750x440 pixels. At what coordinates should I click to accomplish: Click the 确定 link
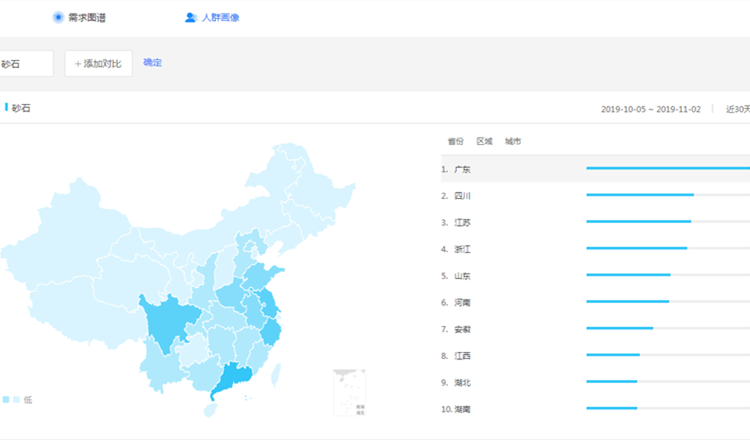(152, 63)
